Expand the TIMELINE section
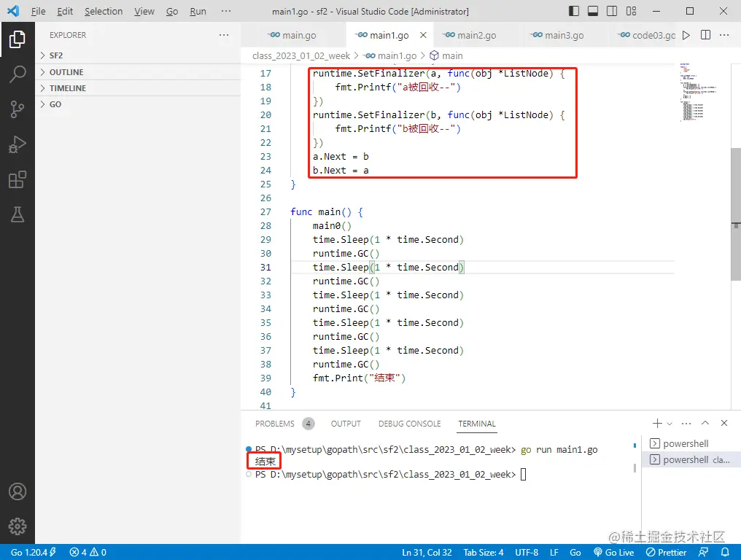 tap(138, 88)
